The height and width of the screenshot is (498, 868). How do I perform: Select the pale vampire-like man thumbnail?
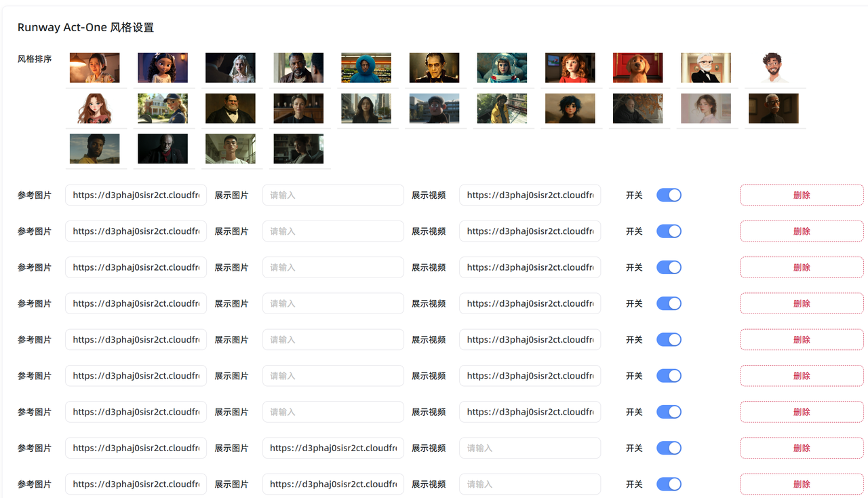[434, 68]
